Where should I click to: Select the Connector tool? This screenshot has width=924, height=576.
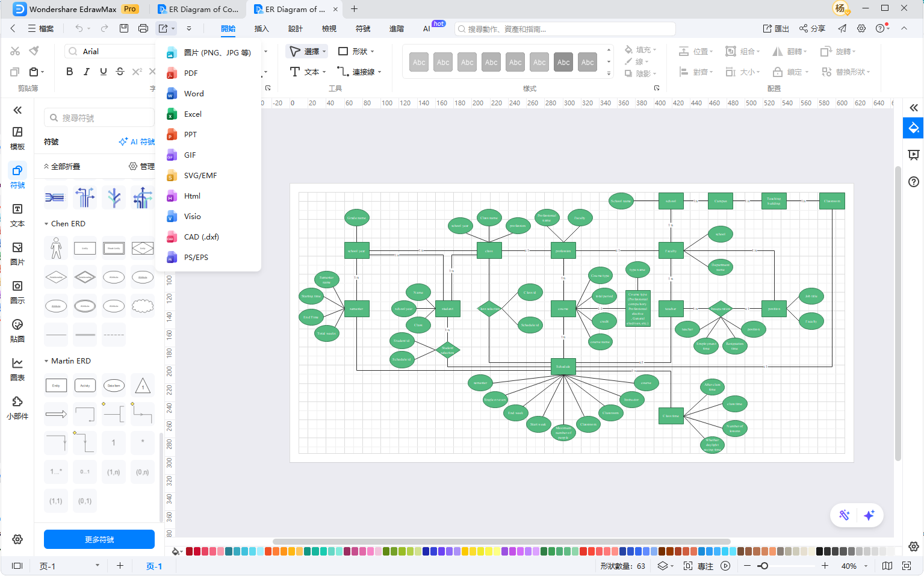tap(359, 72)
